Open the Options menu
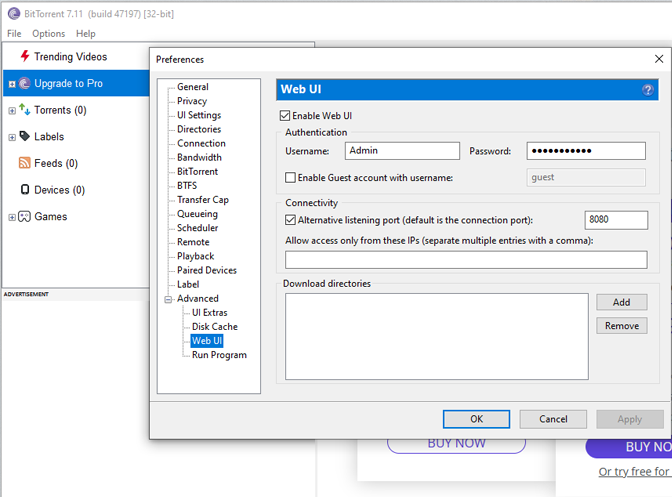Image resolution: width=672 pixels, height=497 pixels. (48, 33)
